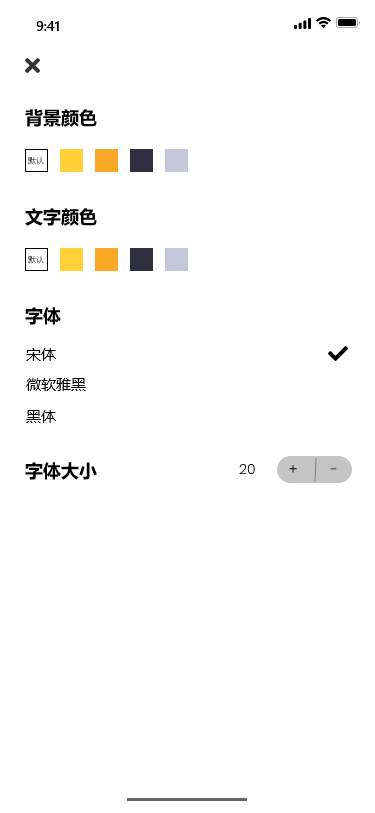
Task: Click the checkmark next to 宋体
Action: click(338, 354)
